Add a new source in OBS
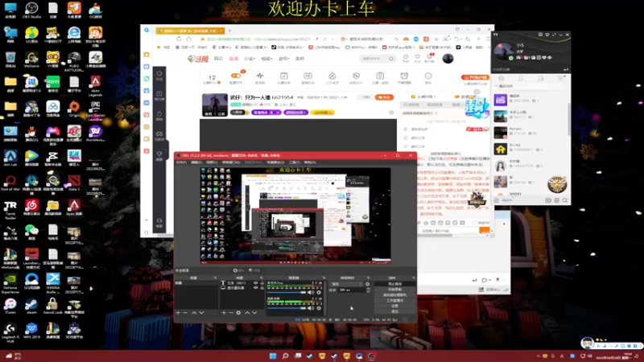The width and height of the screenshot is (644, 362). tap(224, 313)
